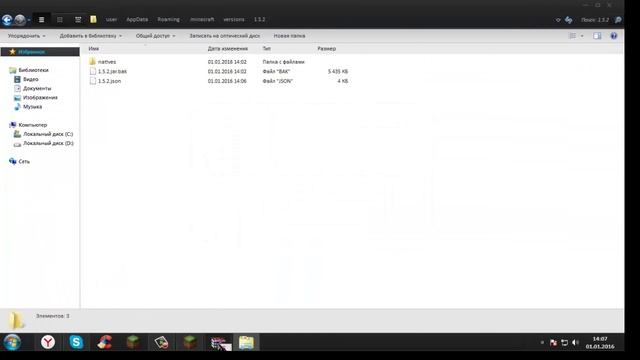Viewport: 640px width, 360px height.
Task: Open 'Локальный диск (C:)'
Action: (x=48, y=134)
